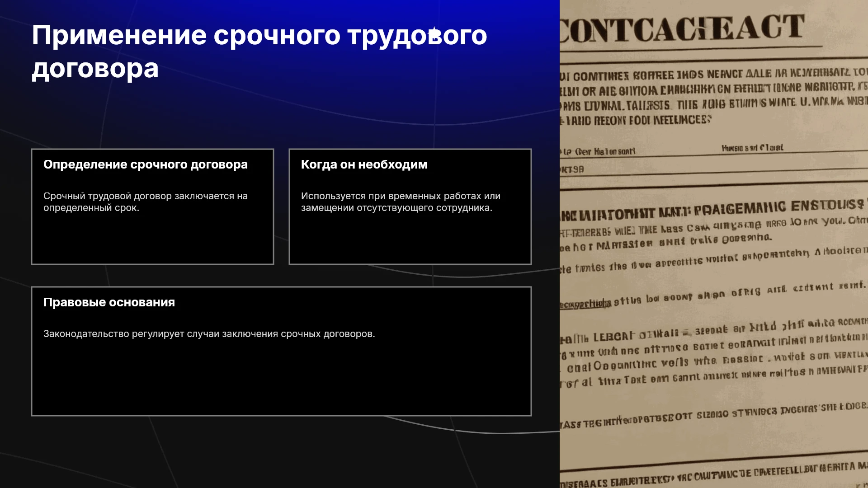Select the slide title 'Применение срочного трудового'
The image size is (868, 488).
coord(259,35)
